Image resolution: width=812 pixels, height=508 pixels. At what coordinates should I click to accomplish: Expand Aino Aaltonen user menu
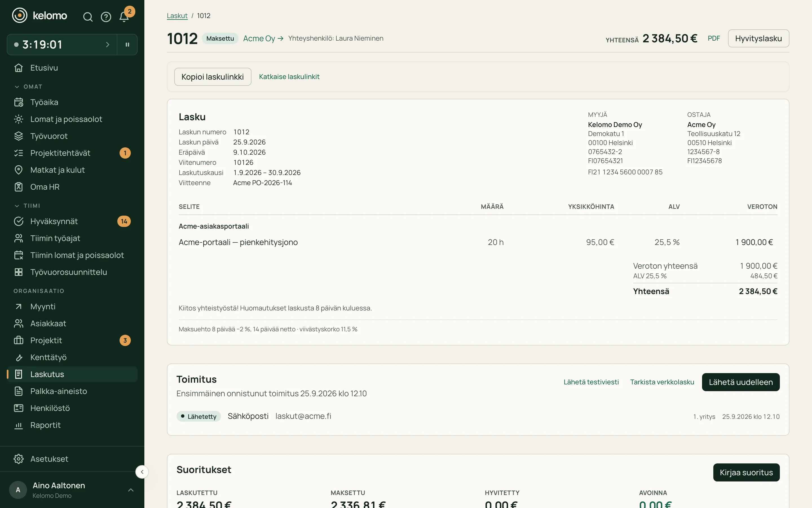coord(72,490)
